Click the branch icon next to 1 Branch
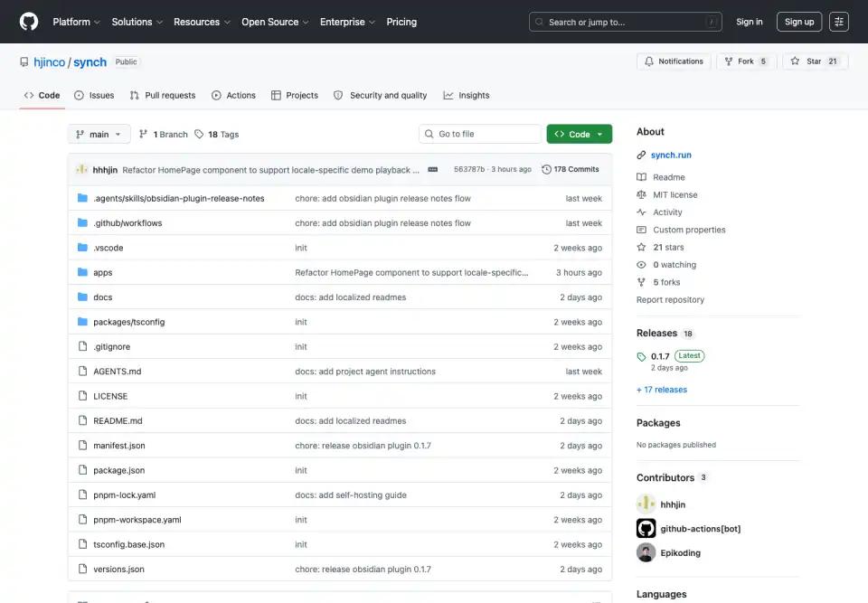The image size is (868, 603). point(144,134)
